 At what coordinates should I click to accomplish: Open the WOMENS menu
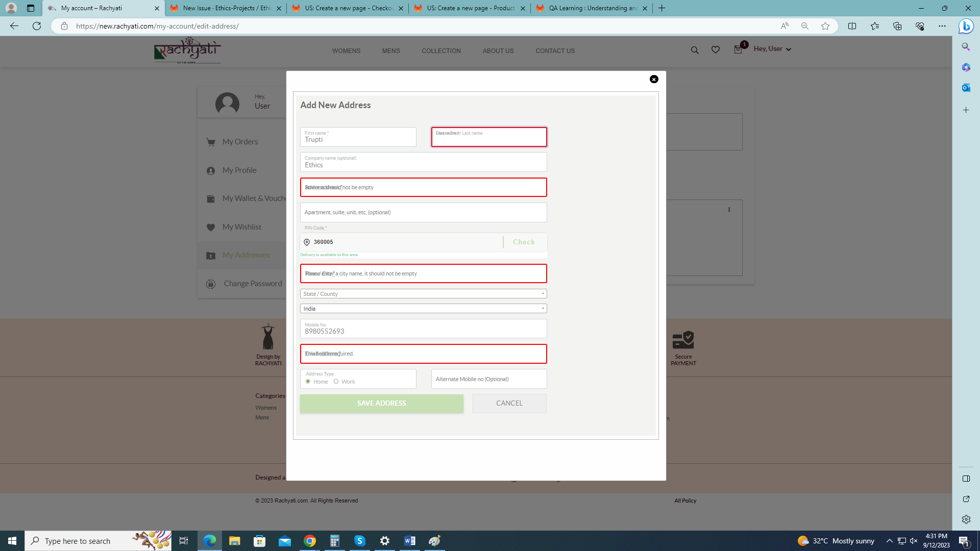click(x=346, y=51)
